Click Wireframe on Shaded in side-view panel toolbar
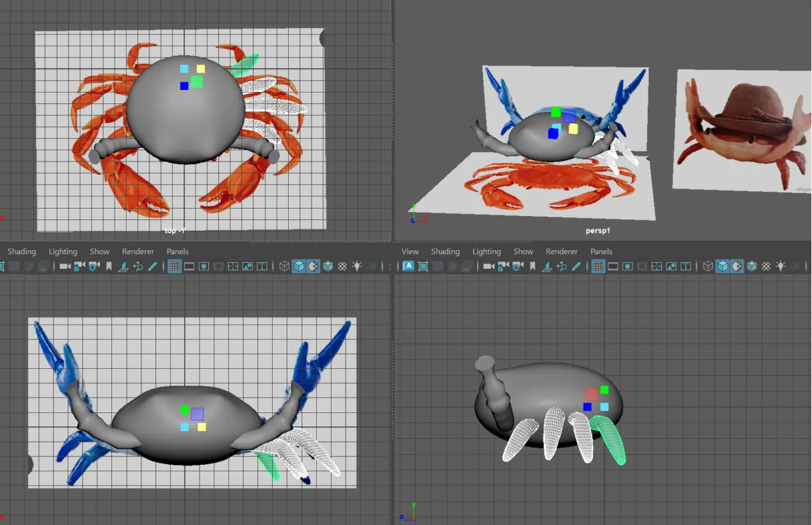This screenshot has width=812, height=525. point(752,266)
